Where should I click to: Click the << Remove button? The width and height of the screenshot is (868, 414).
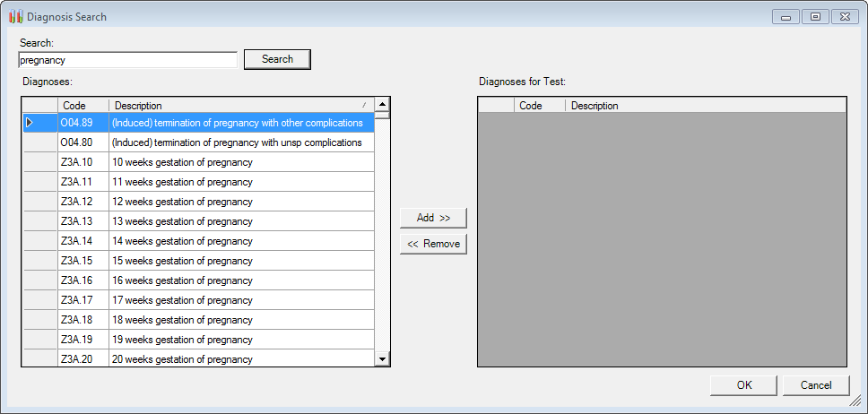tap(433, 244)
